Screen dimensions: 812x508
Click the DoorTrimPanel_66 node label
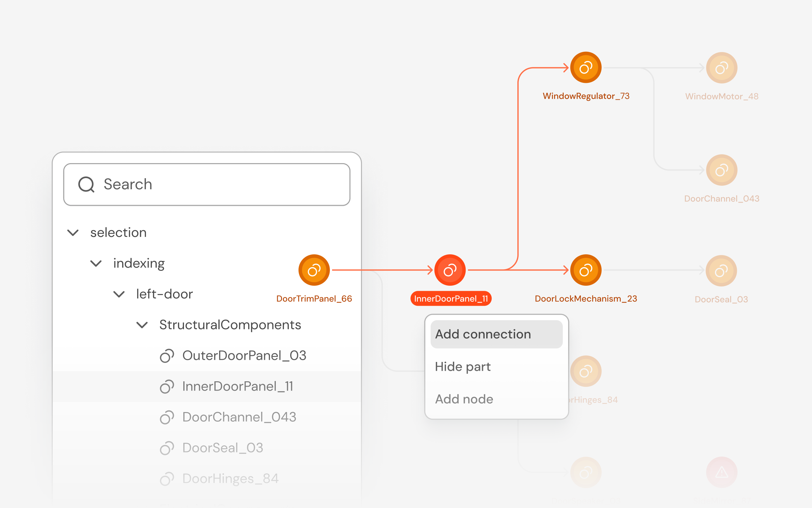(314, 299)
